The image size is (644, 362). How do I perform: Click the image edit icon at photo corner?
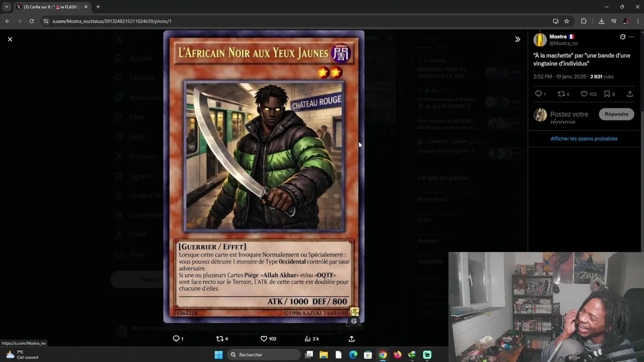354,321
